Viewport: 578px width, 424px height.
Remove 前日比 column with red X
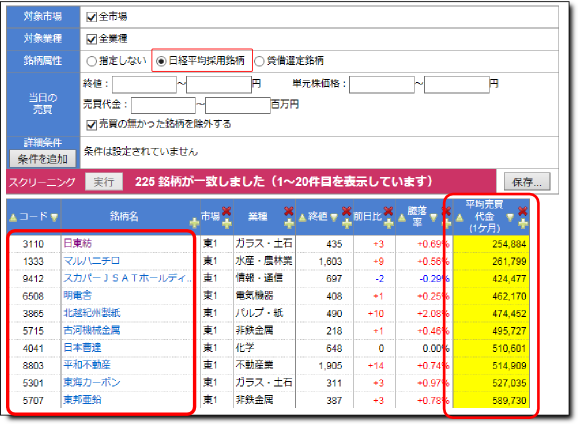388,211
